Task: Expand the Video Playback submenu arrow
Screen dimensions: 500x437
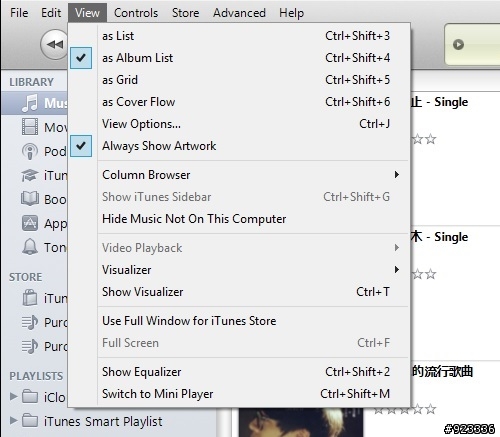Action: [x=397, y=248]
